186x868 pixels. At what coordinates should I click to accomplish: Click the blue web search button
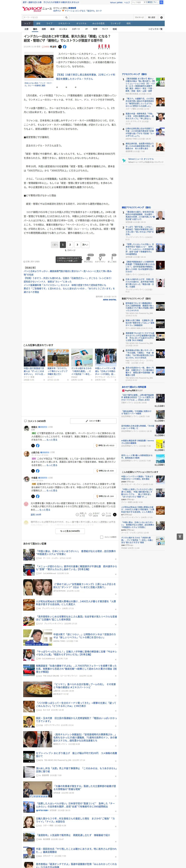[161, 2]
